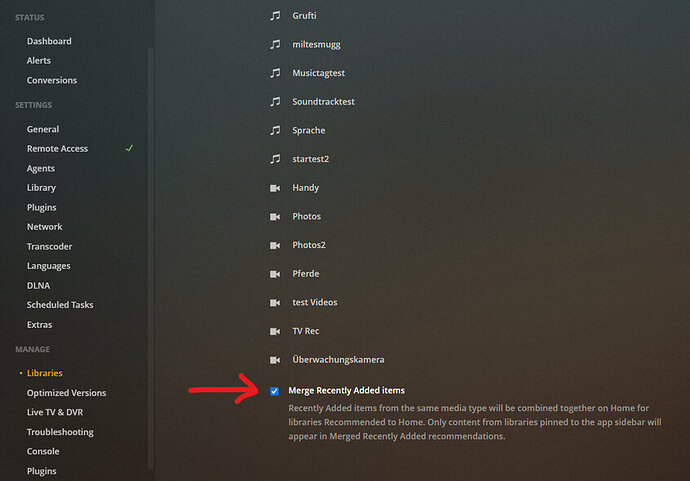Viewport: 690px width, 481px height.
Task: Click the camera icon next to Photos2
Action: 275,246
